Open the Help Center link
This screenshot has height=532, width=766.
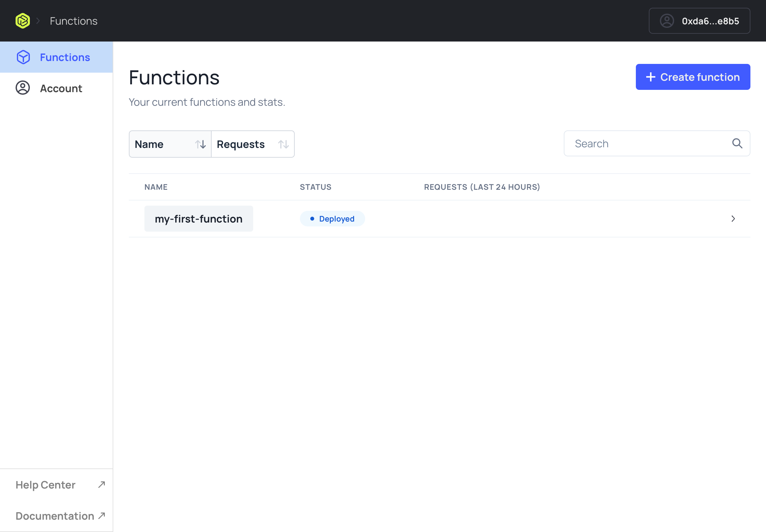[45, 484]
